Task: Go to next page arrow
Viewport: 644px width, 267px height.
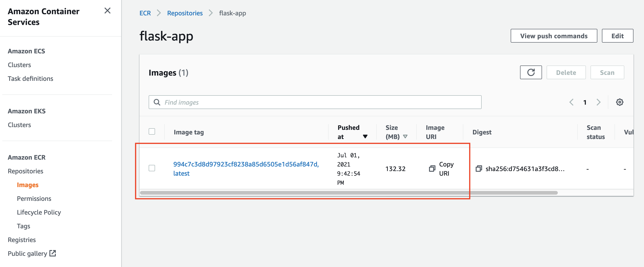Action: (x=598, y=102)
